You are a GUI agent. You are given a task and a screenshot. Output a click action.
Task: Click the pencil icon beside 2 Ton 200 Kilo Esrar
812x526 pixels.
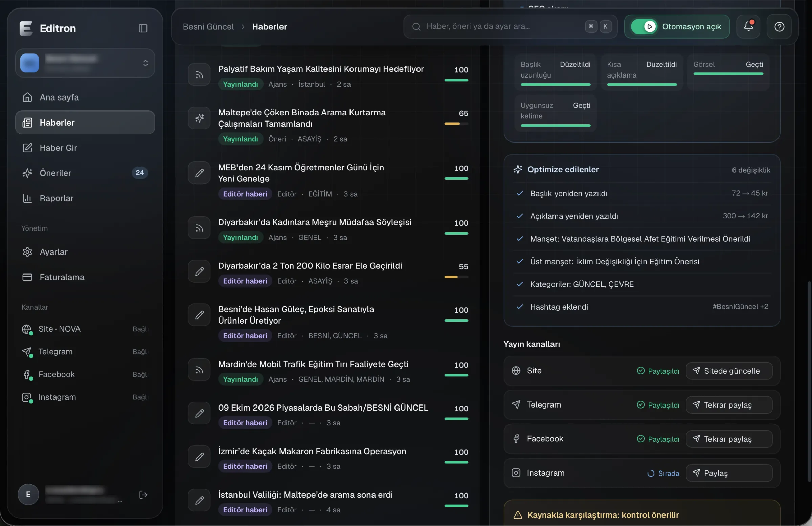199,271
